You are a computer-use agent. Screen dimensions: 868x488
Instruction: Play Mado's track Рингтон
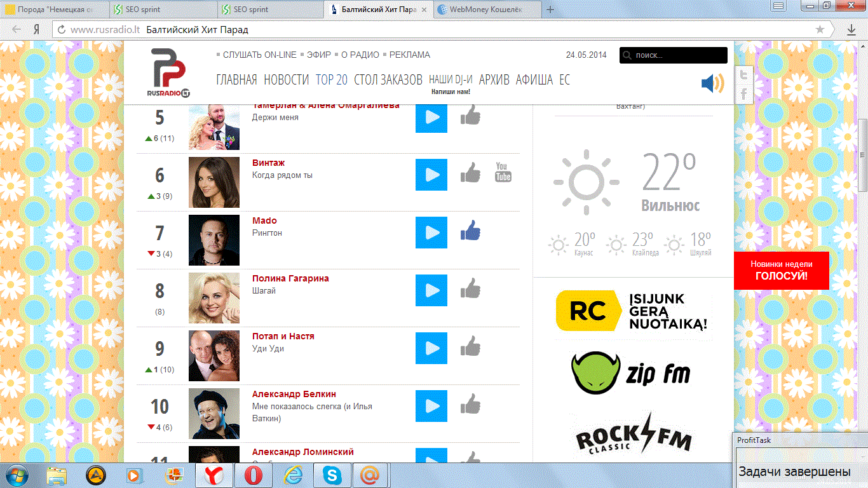point(431,233)
